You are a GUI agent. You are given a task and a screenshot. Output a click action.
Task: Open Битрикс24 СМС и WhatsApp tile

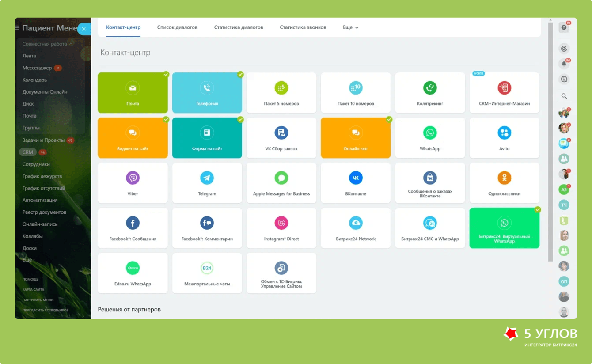pyautogui.click(x=430, y=228)
